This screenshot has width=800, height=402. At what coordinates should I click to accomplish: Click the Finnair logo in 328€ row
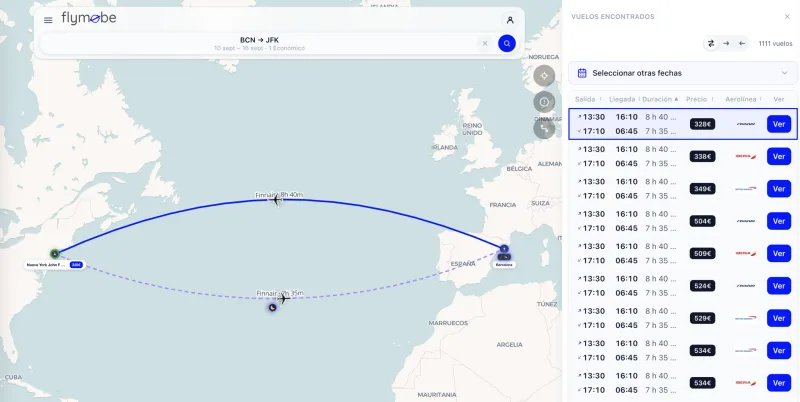click(745, 124)
